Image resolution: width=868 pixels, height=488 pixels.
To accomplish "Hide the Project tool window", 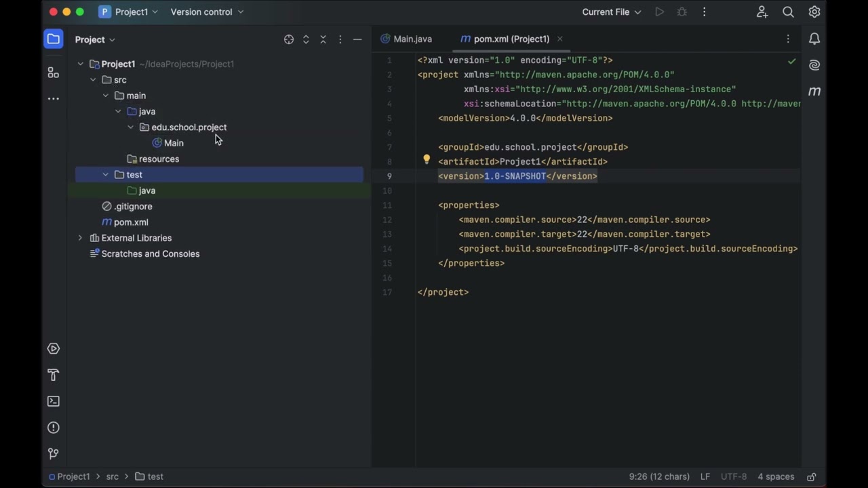I will pos(357,39).
